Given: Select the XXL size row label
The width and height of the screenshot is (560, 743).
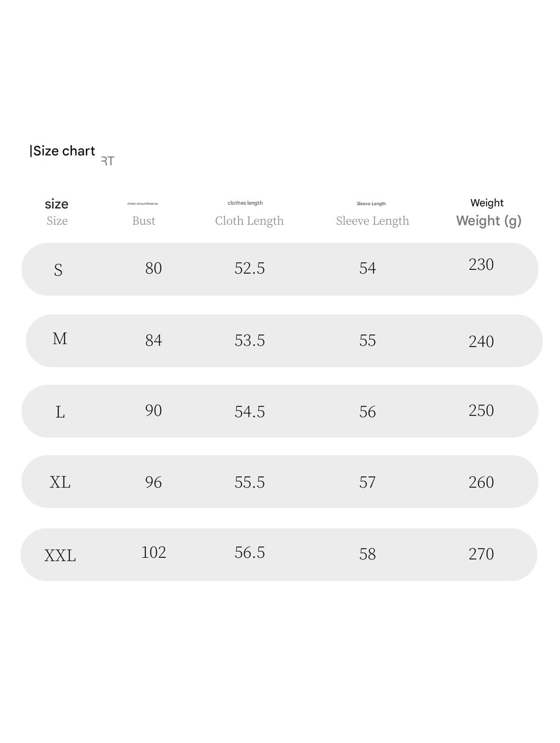Looking at the screenshot, I should [x=60, y=556].
